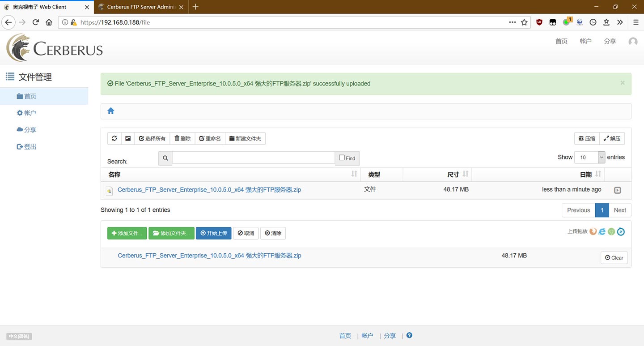Click 开始上传 start upload button
The width and height of the screenshot is (644, 346).
point(214,233)
